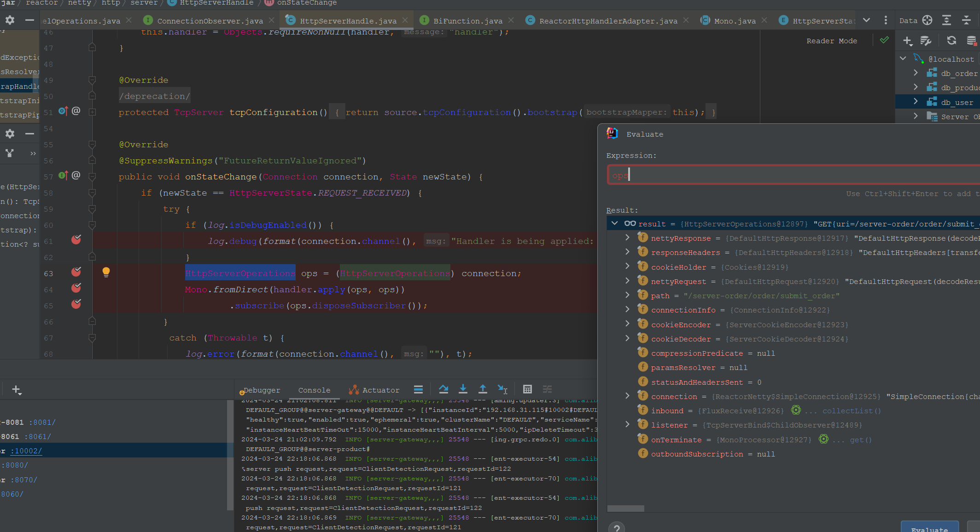The image size is (980, 532).
Task: Open Evaluate Expression calculator icon
Action: point(527,389)
